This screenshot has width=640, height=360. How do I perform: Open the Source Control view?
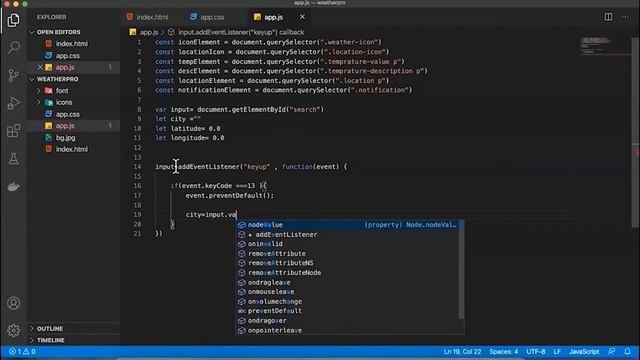tap(13, 76)
